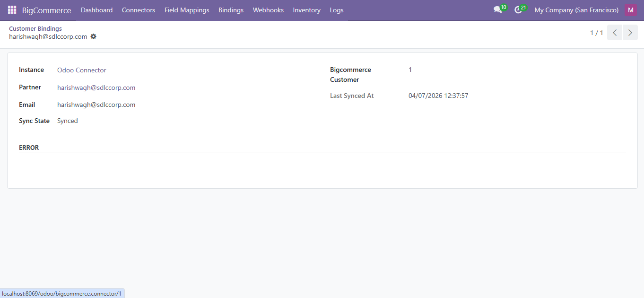Image resolution: width=644 pixels, height=298 pixels.
Task: Open the Inventory menu
Action: tap(306, 10)
